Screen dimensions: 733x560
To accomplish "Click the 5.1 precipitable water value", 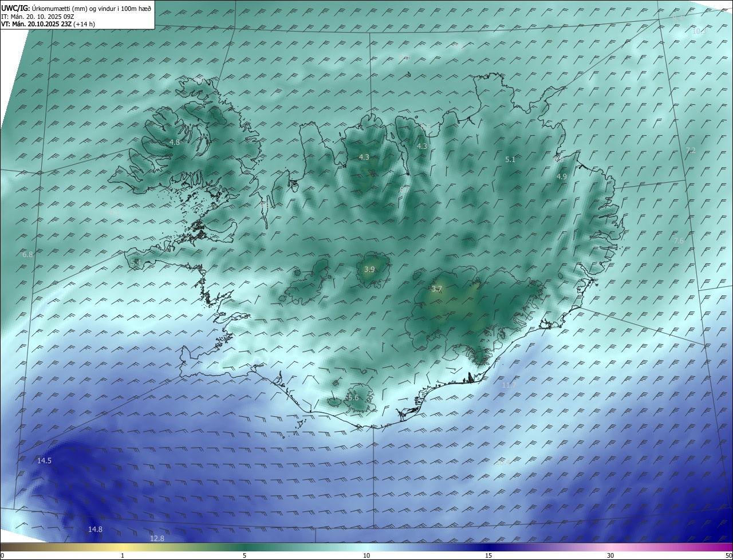I will [510, 160].
